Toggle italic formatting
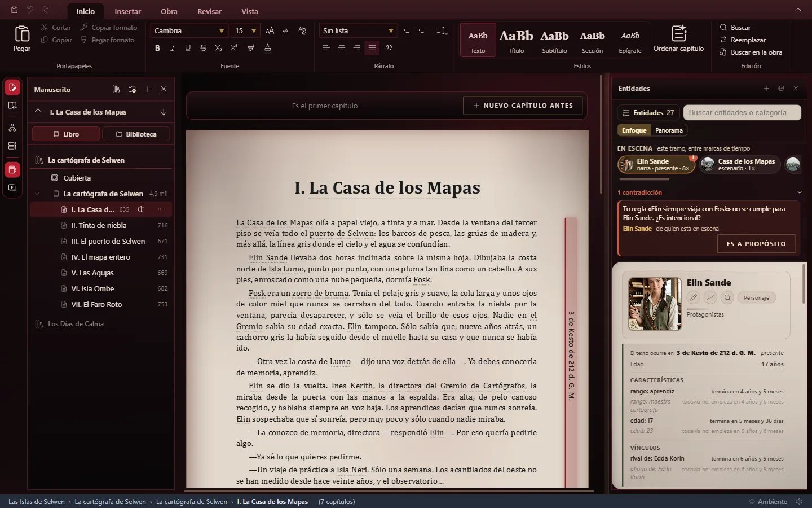Screen dimensions: 812x508 [x=173, y=48]
